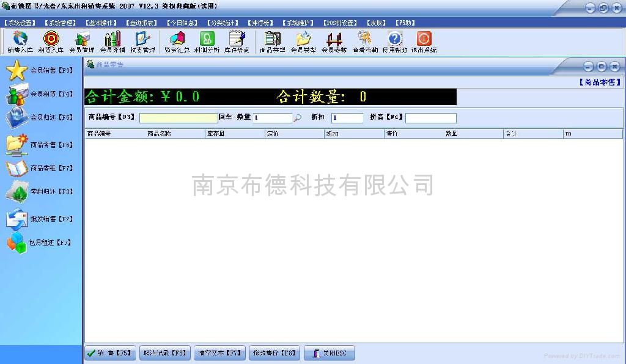Open 使用帮助 help question-mark icon
This screenshot has width=626, height=364.
(x=395, y=42)
